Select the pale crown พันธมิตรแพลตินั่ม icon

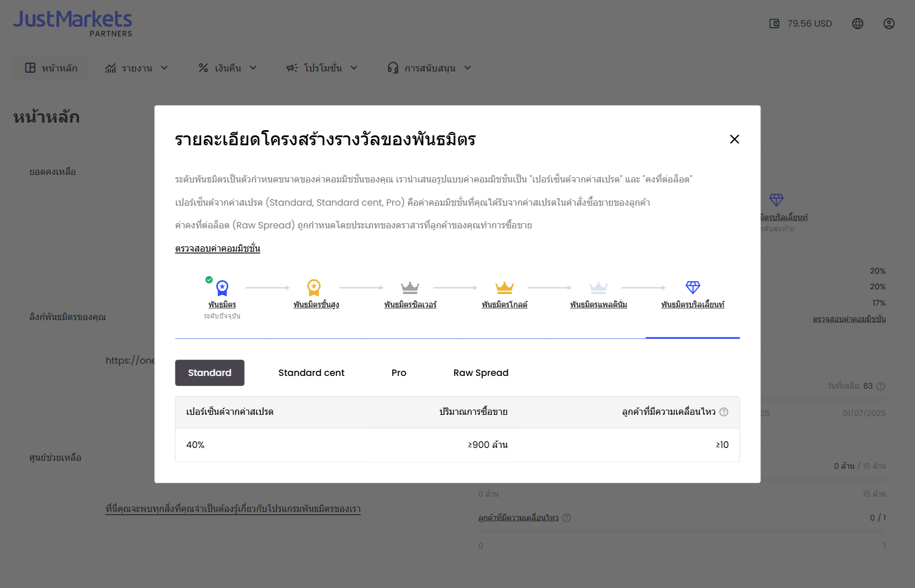point(598,288)
